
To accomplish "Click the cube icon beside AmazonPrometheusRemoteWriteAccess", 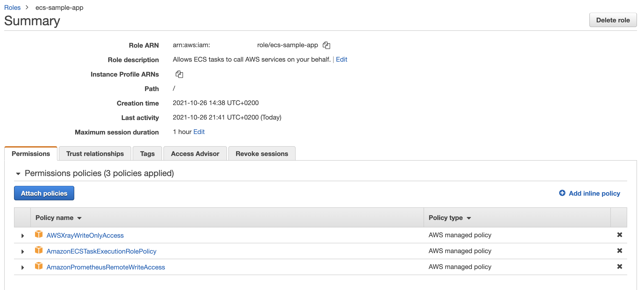I will (x=39, y=267).
